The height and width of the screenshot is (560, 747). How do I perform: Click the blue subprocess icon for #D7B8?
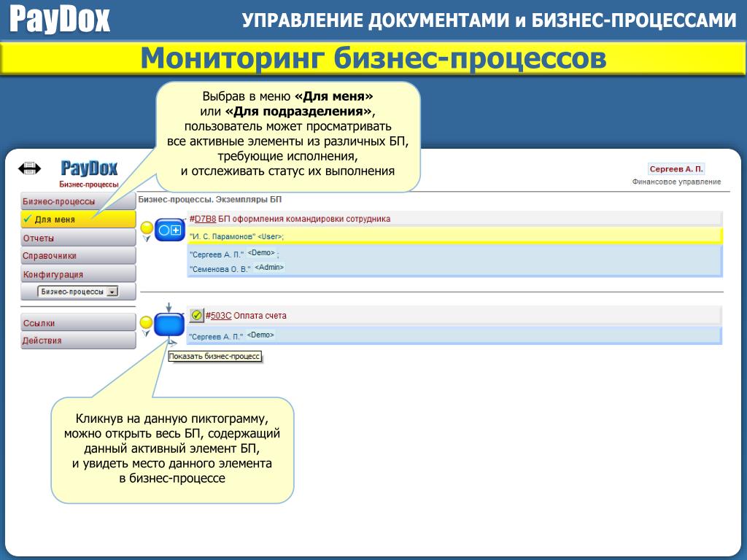point(170,230)
